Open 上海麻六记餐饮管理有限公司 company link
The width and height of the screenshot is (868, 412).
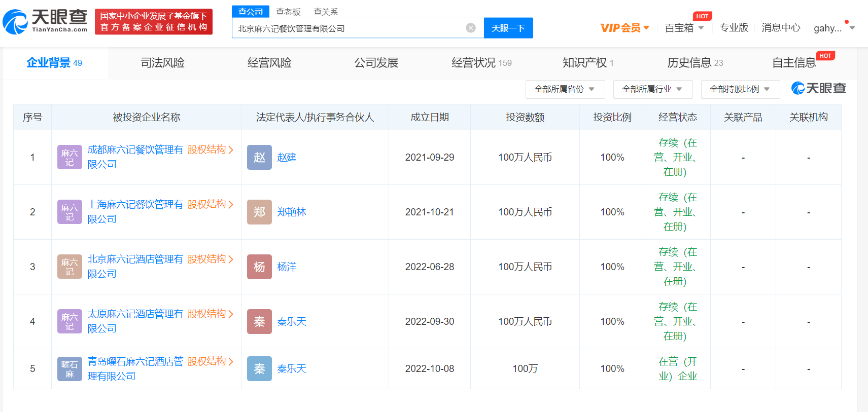point(135,205)
